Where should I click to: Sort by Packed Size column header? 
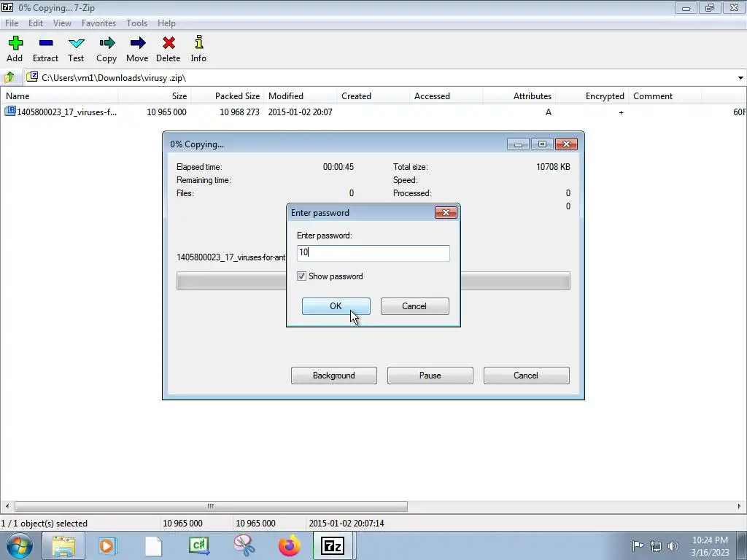228,96
